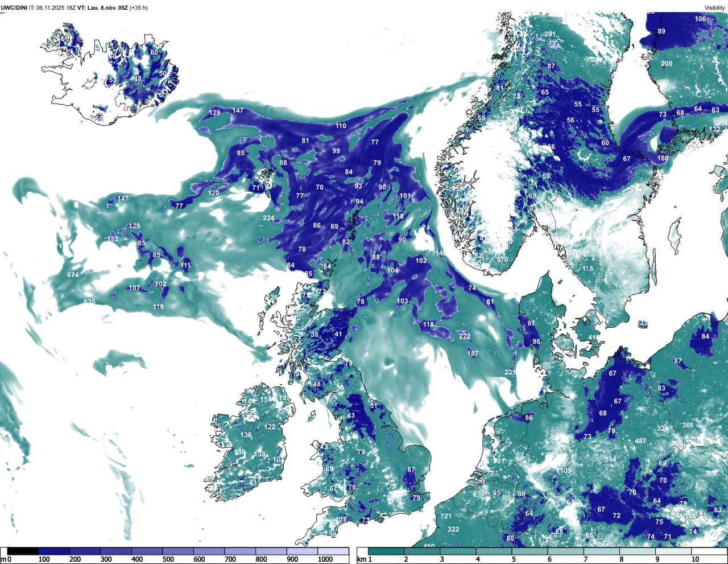Viewport: 728px width, 564px height.
Task: Select palest swatch between km 9 and 10
Action: [674, 551]
